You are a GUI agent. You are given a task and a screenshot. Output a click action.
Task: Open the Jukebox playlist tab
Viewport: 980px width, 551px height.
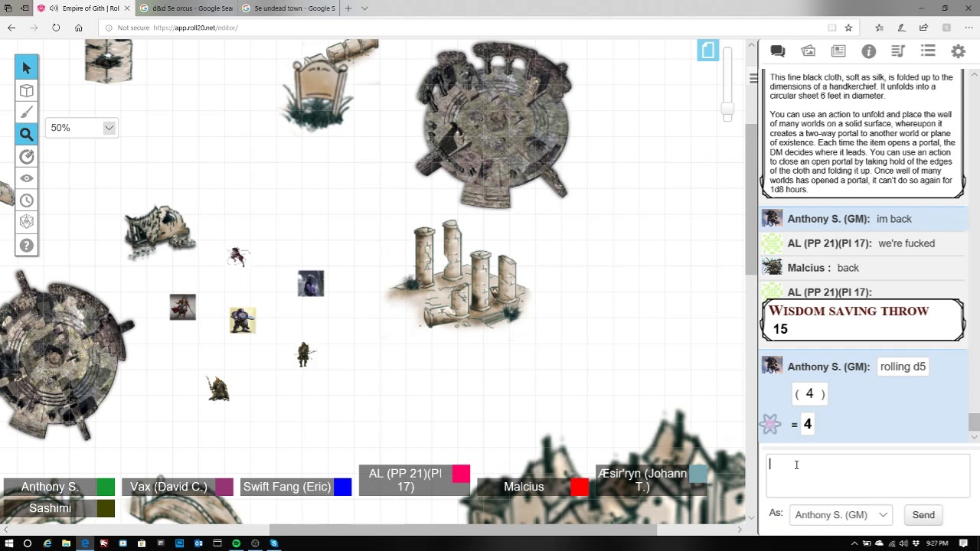click(898, 51)
